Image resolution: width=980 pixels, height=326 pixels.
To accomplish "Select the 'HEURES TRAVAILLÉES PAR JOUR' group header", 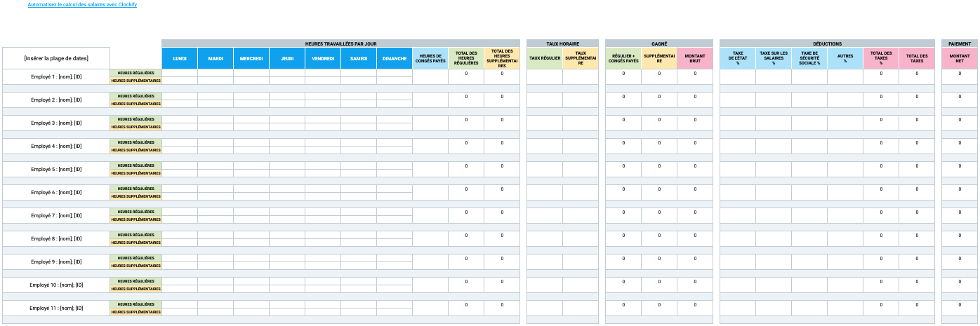I will [x=340, y=43].
